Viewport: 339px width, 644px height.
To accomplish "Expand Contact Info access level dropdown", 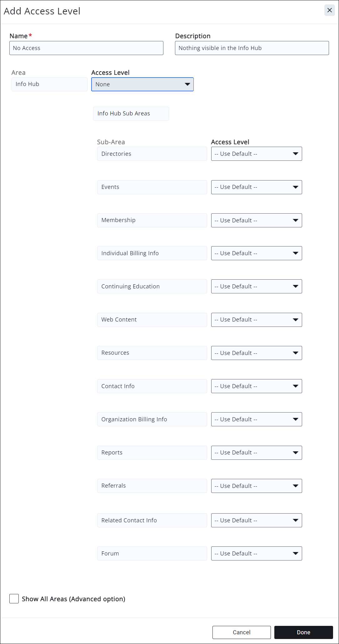I will tap(257, 386).
